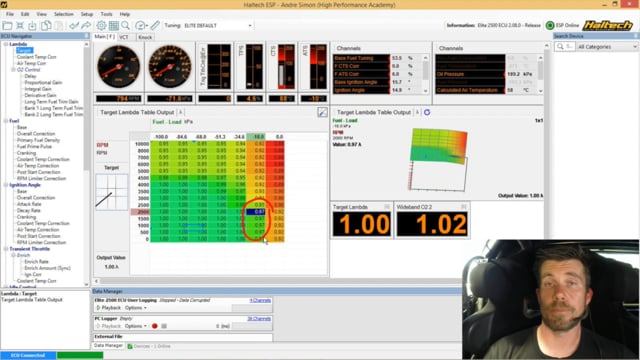Click the blue refresh icon beside 3D view title
The width and height of the screenshot is (640, 360).
click(427, 112)
